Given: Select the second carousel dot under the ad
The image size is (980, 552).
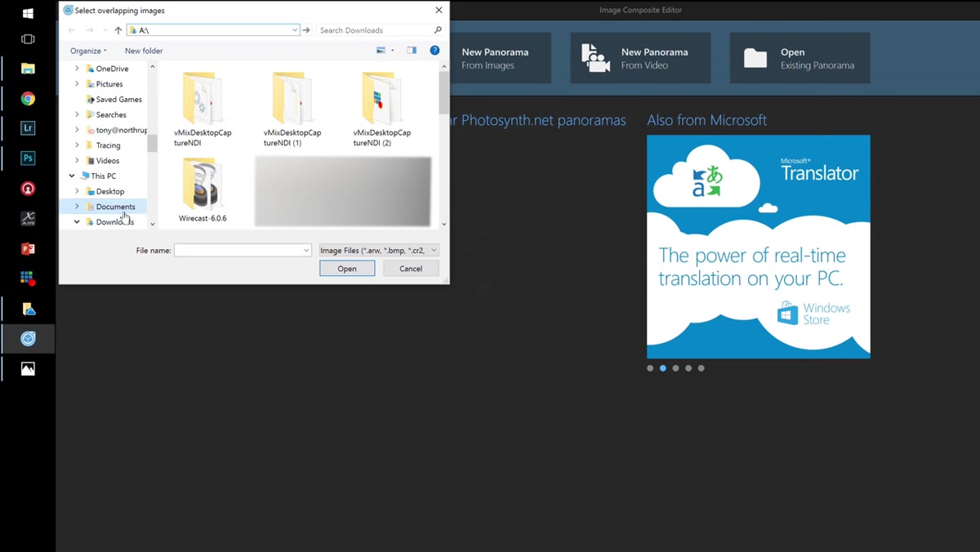Looking at the screenshot, I should click(x=663, y=368).
